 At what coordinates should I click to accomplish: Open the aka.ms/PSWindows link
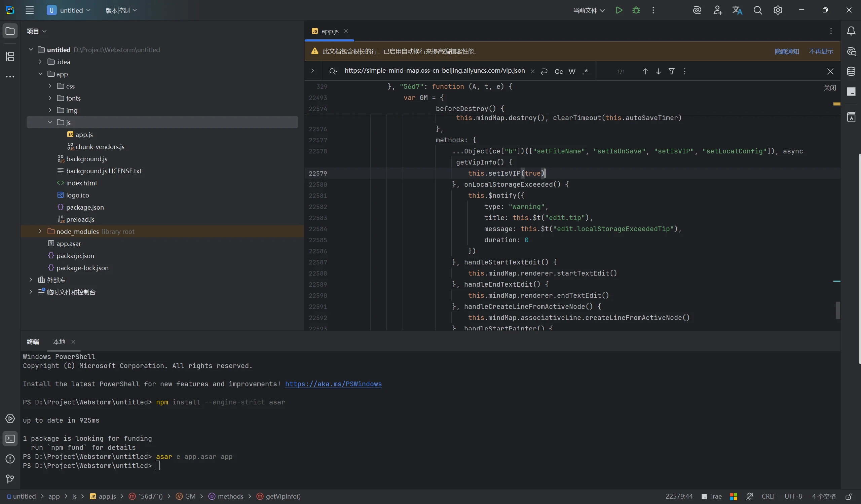click(333, 384)
